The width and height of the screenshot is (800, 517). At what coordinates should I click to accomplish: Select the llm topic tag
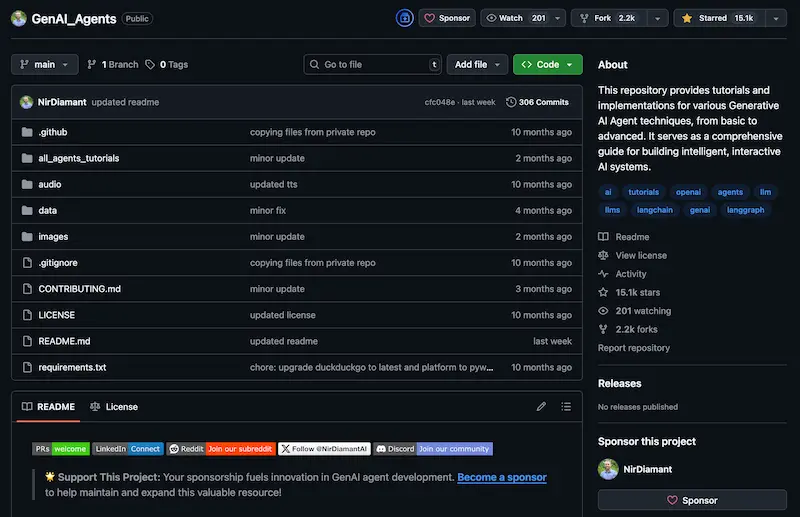point(765,192)
